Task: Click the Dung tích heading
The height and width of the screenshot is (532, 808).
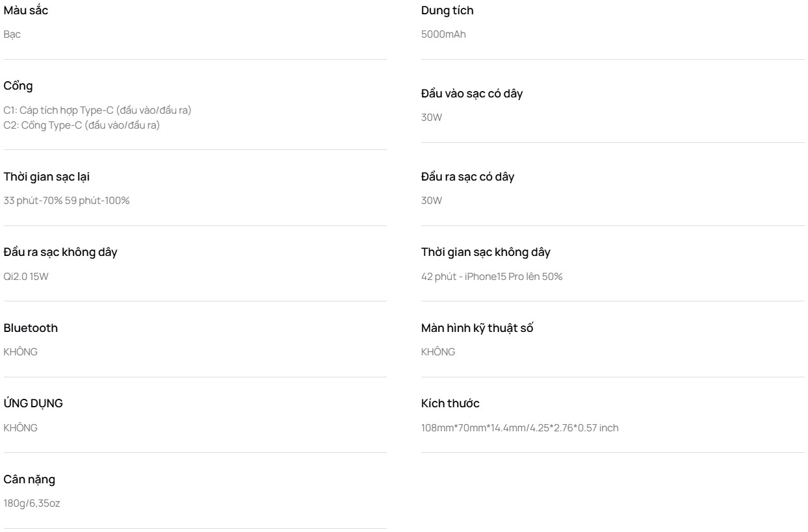Action: (x=448, y=10)
